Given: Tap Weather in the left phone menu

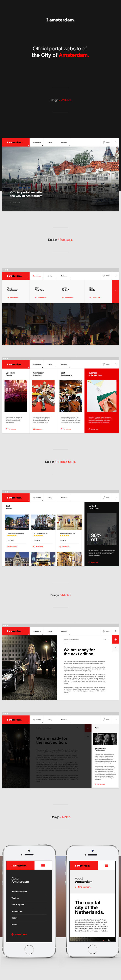Looking at the screenshot, I should (15, 898).
